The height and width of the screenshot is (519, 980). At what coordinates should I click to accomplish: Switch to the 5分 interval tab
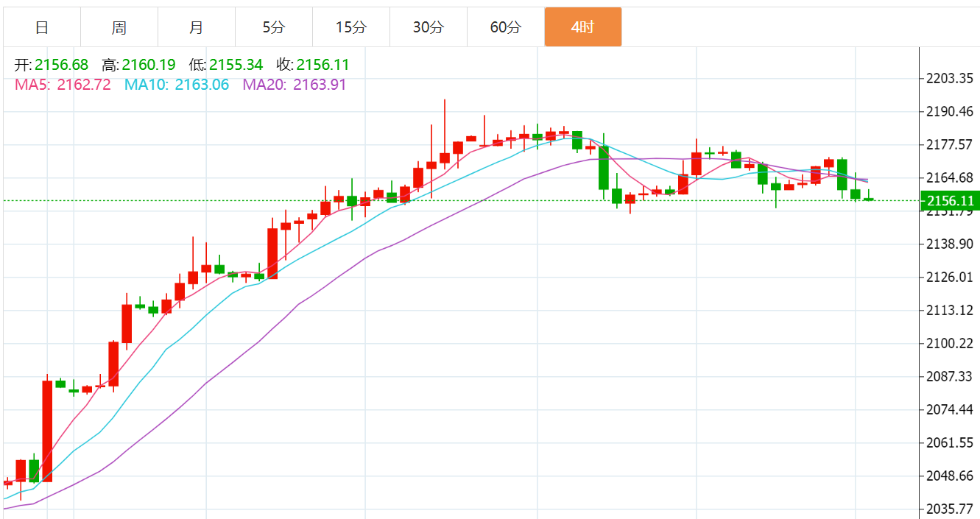click(x=274, y=27)
